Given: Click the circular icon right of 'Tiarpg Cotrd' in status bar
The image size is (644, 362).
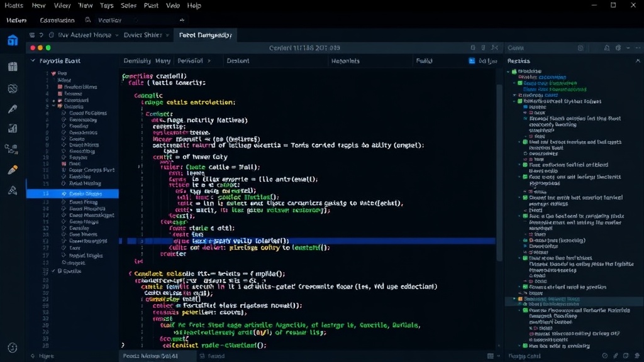Looking at the screenshot, I should pyautogui.click(x=604, y=356).
